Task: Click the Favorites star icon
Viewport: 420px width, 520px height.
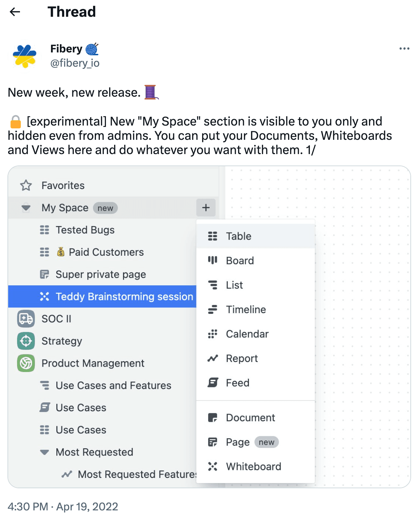Action: (x=26, y=185)
